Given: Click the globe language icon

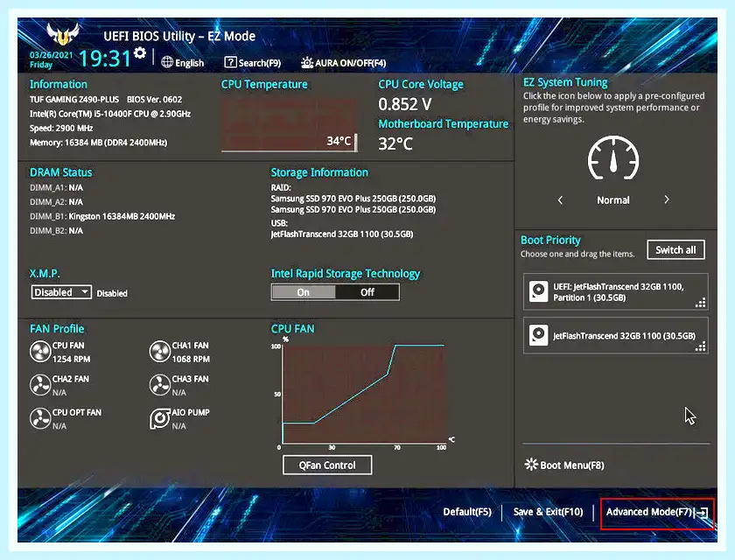Looking at the screenshot, I should 167,62.
